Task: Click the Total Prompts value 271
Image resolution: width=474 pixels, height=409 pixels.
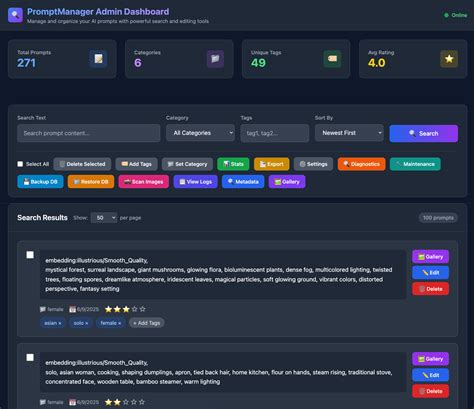Action: point(26,63)
